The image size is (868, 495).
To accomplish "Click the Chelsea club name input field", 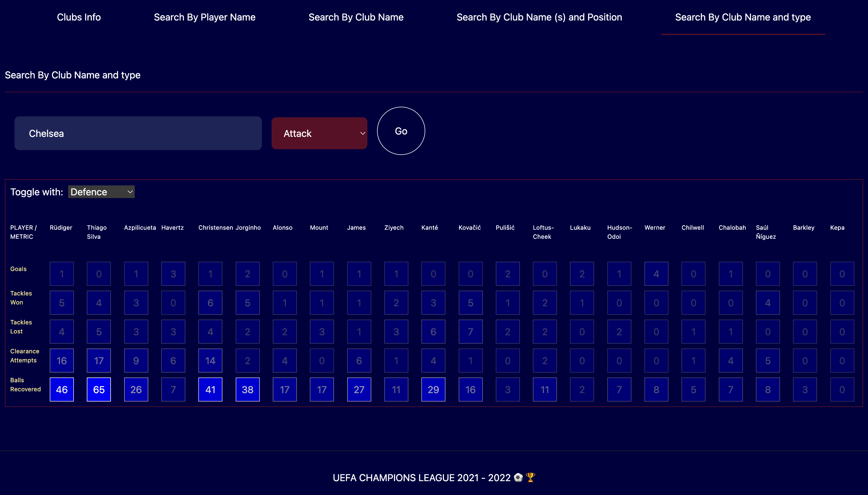I will click(x=138, y=133).
